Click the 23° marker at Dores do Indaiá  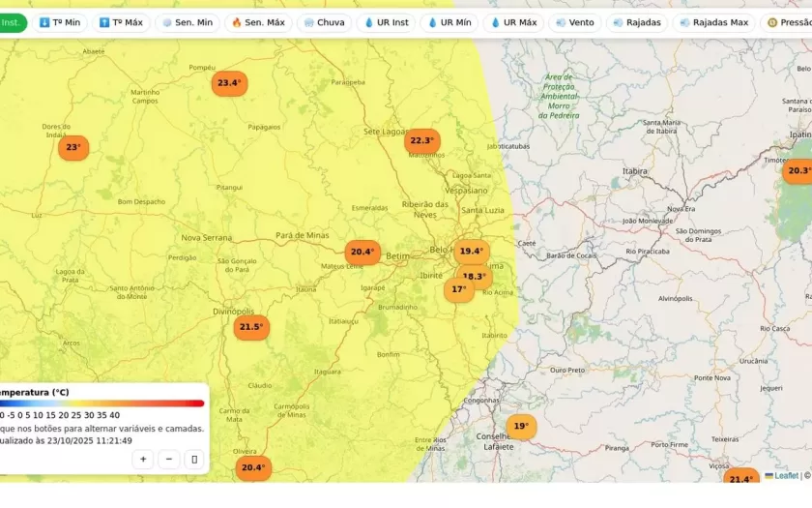[72, 148]
